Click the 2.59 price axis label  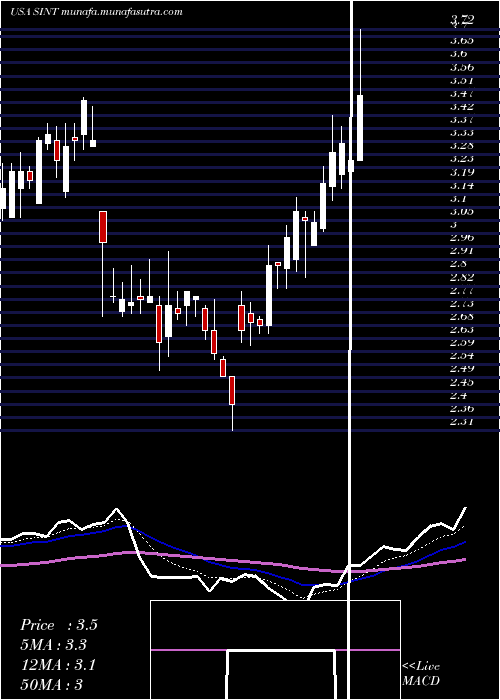click(x=462, y=342)
